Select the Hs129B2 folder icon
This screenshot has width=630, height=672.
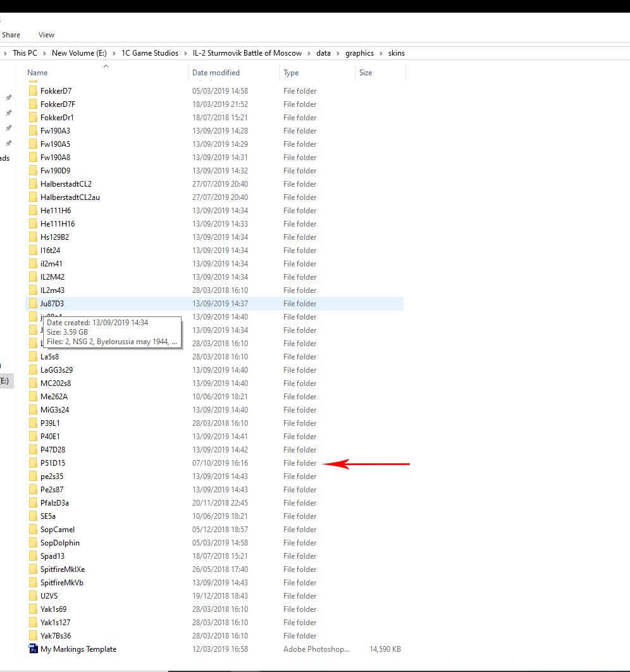[x=33, y=237]
